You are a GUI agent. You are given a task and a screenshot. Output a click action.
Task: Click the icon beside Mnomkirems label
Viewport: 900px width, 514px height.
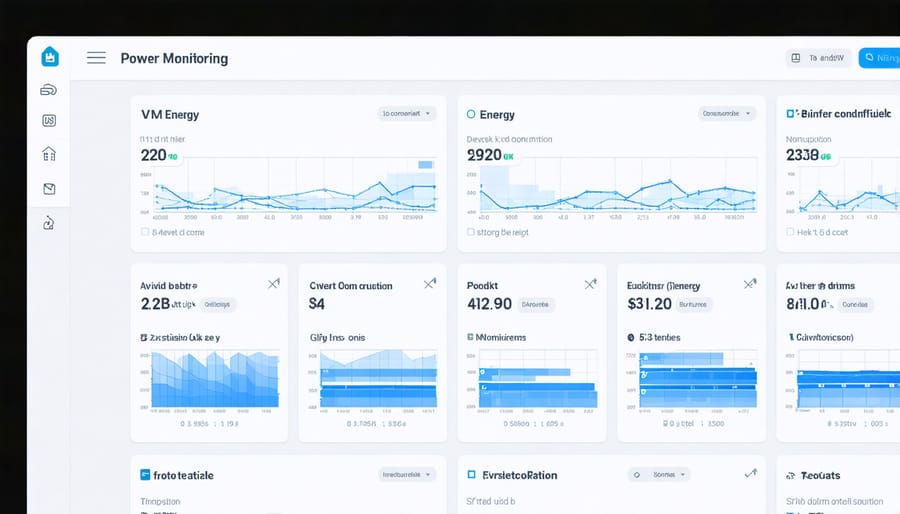(470, 337)
